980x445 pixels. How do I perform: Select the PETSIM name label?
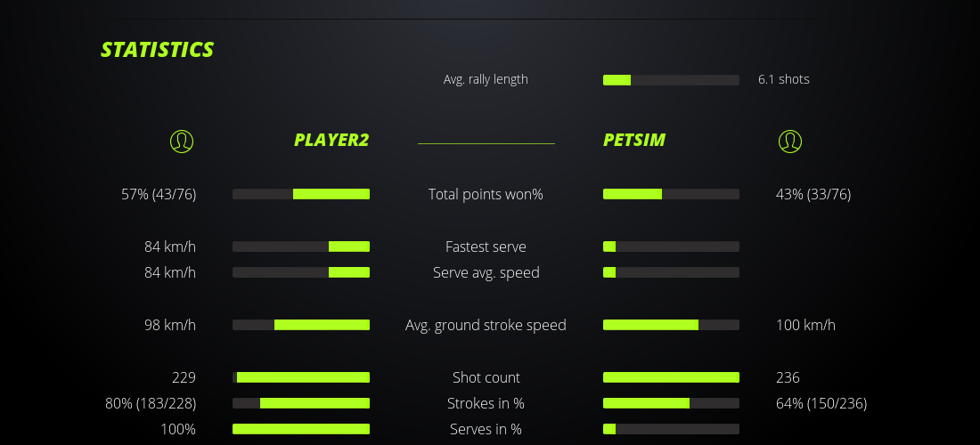pos(634,140)
